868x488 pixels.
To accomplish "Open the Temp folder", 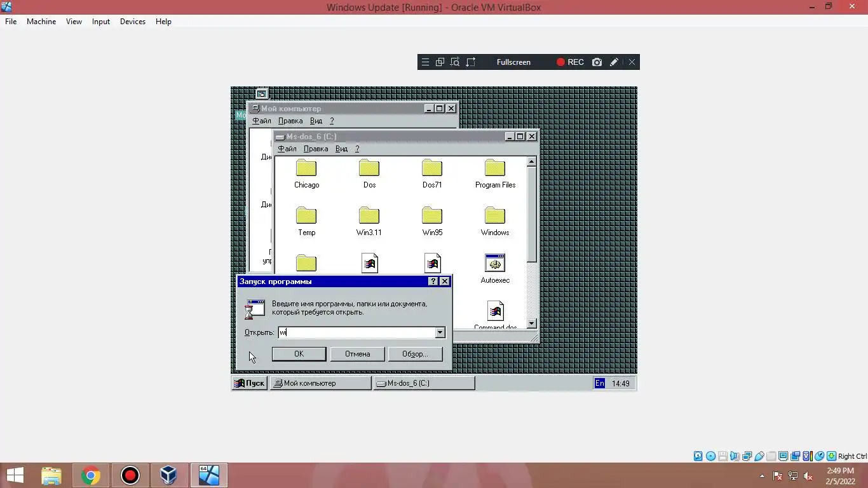I will (306, 222).
